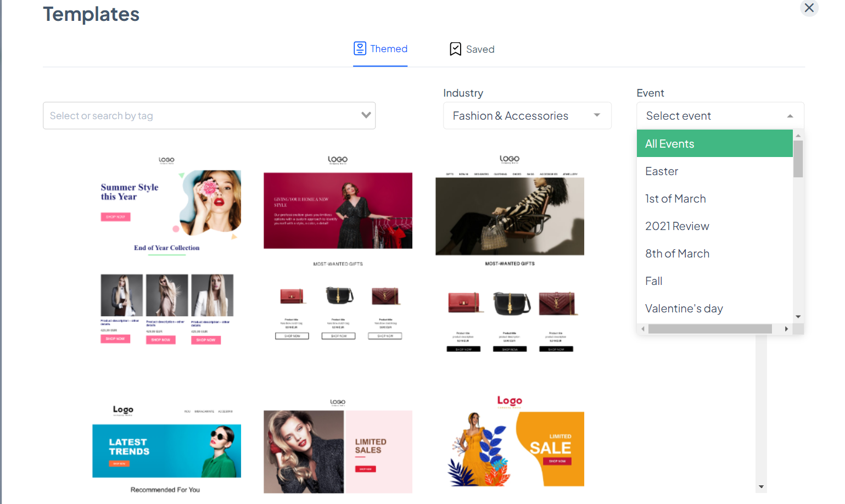Collapse the Select event dropdown
Viewport: 845px width, 504px height.
[790, 116]
